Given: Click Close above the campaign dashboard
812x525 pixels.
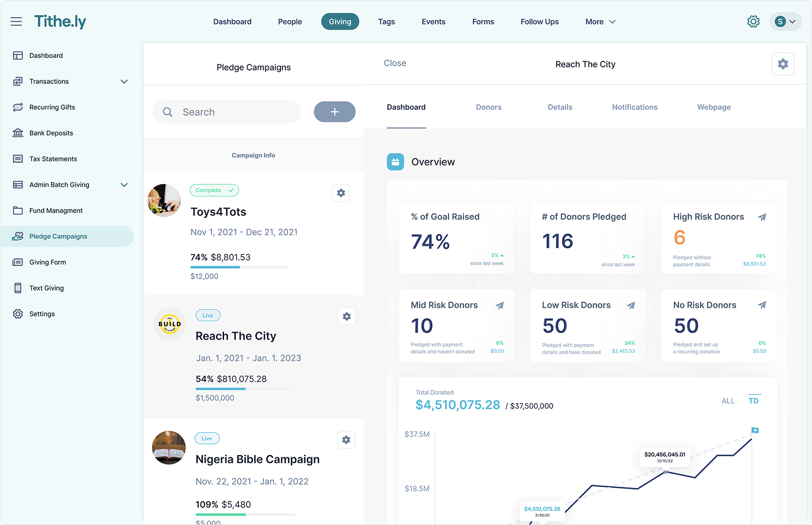Looking at the screenshot, I should pyautogui.click(x=395, y=63).
